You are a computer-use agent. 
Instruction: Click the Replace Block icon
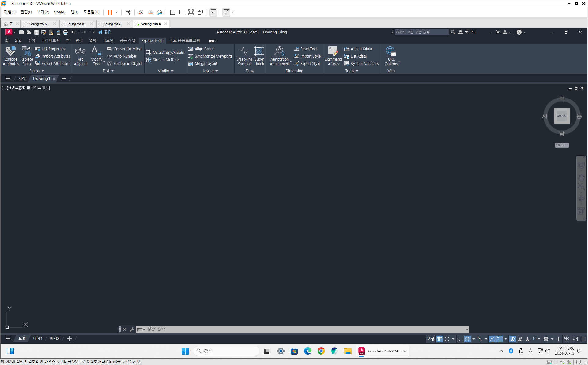27,56
